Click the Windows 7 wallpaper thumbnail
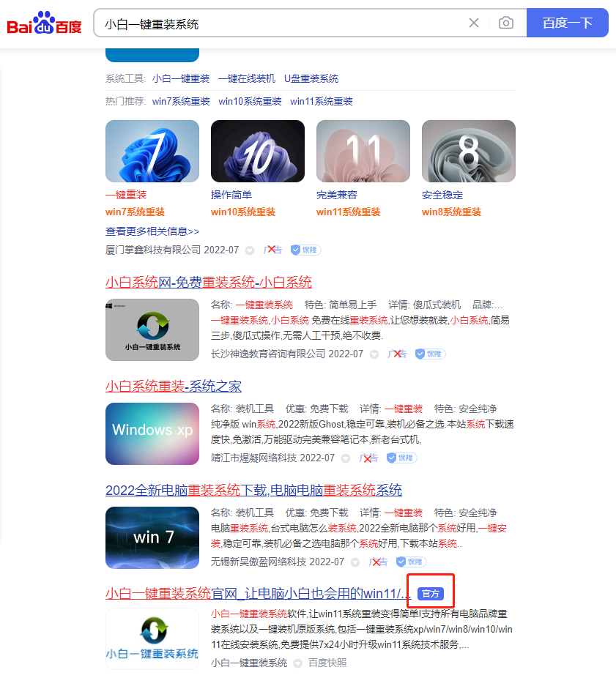This screenshot has width=616, height=678. point(152,150)
